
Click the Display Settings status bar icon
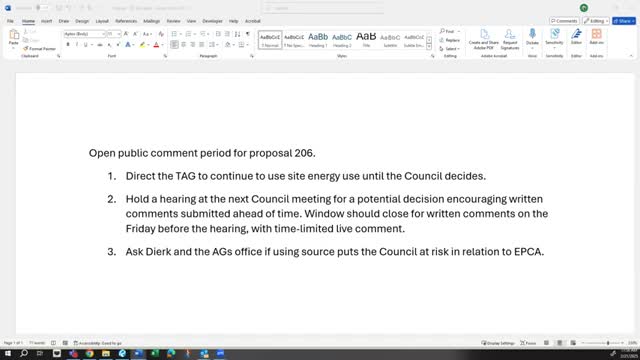pyautogui.click(x=498, y=343)
